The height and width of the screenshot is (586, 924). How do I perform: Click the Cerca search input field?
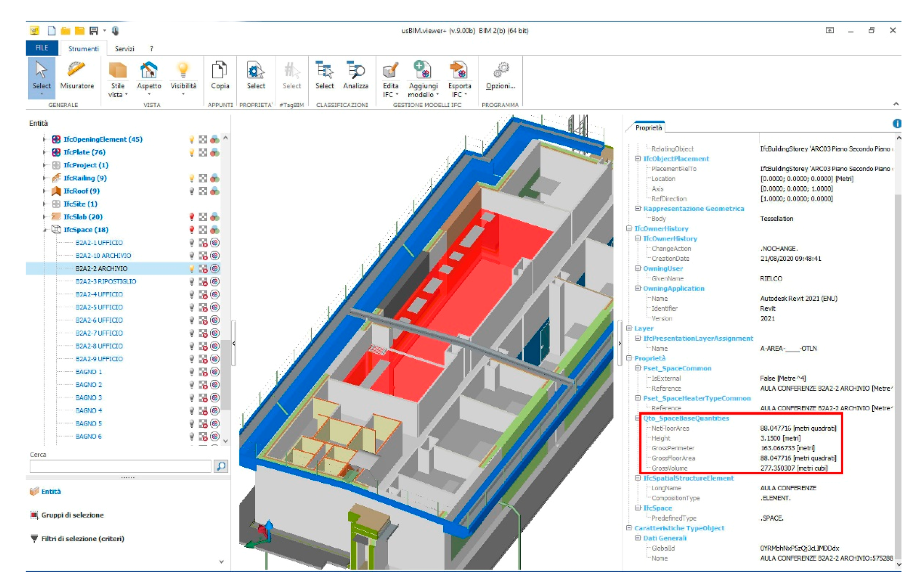click(x=120, y=466)
